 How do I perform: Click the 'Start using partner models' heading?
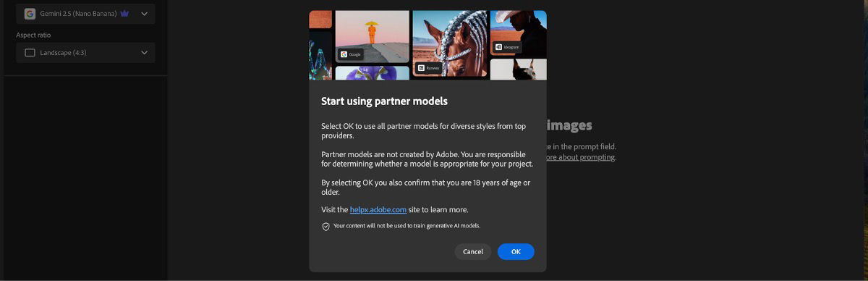click(384, 101)
